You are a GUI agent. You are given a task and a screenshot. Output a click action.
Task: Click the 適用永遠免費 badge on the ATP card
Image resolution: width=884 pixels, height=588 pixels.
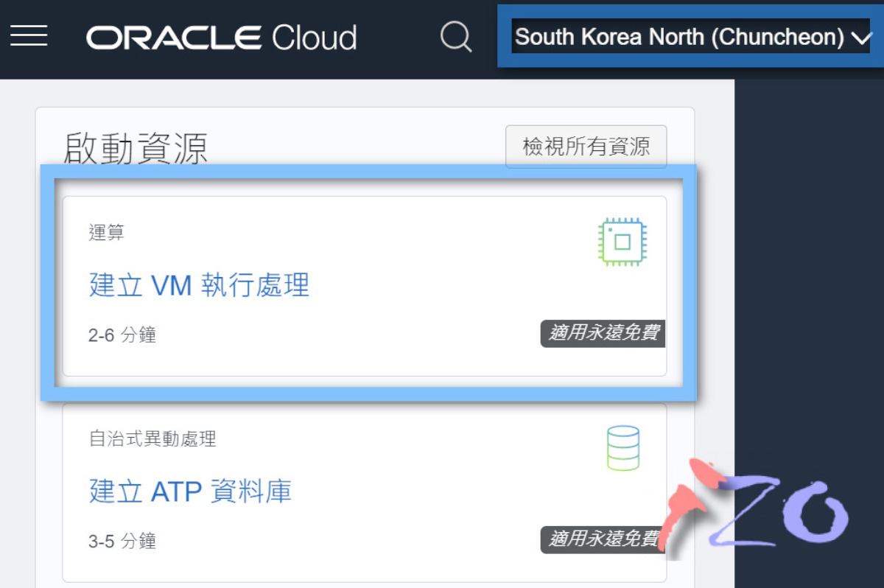click(603, 540)
